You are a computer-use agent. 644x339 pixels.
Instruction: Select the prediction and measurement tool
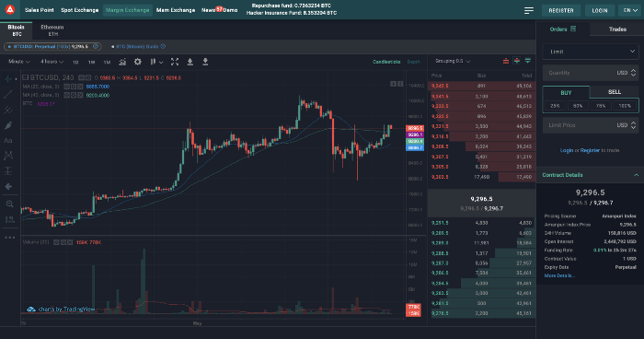8,170
